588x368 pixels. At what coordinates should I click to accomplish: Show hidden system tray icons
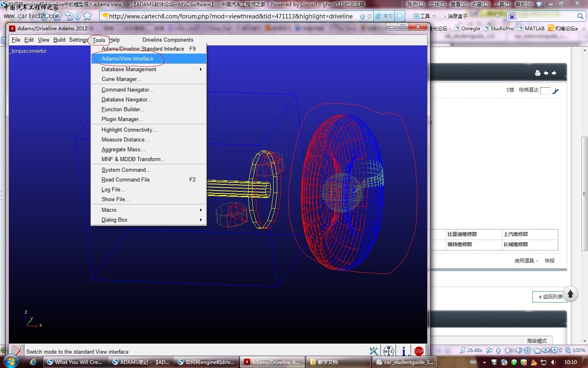coord(484,362)
